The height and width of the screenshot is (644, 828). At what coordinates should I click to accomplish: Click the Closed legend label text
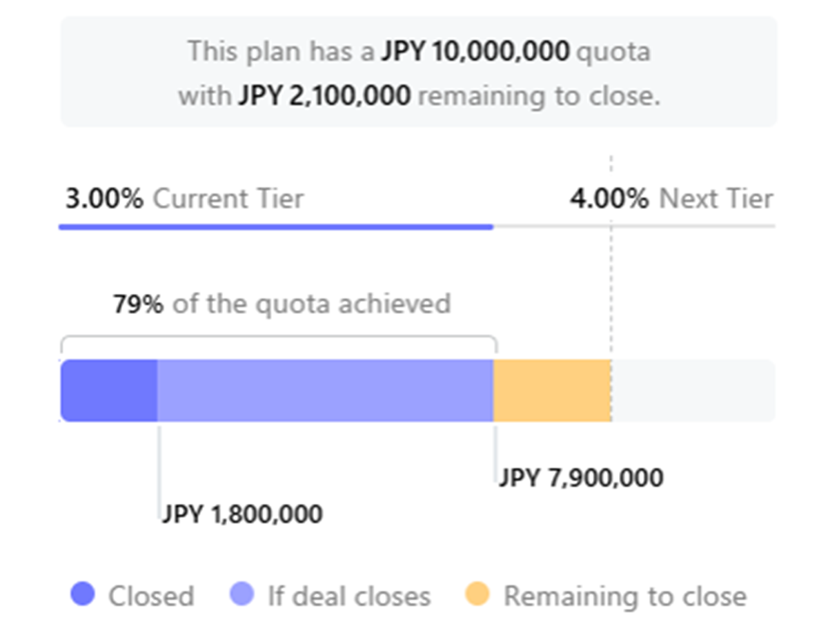[151, 596]
